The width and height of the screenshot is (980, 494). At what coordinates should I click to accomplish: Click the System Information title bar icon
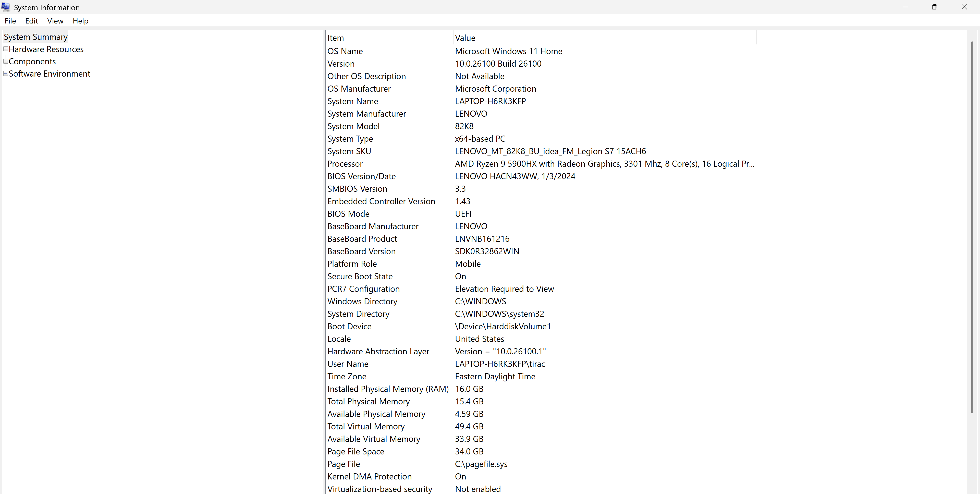point(6,7)
